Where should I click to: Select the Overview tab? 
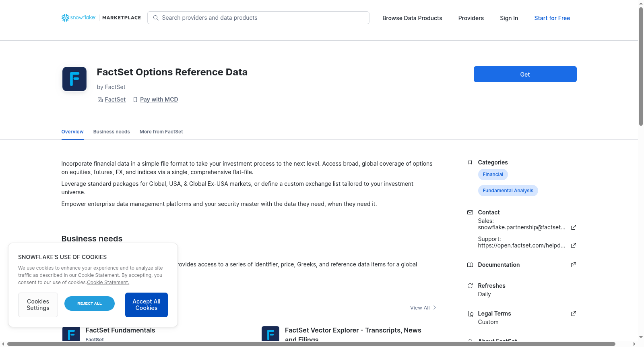click(x=72, y=132)
